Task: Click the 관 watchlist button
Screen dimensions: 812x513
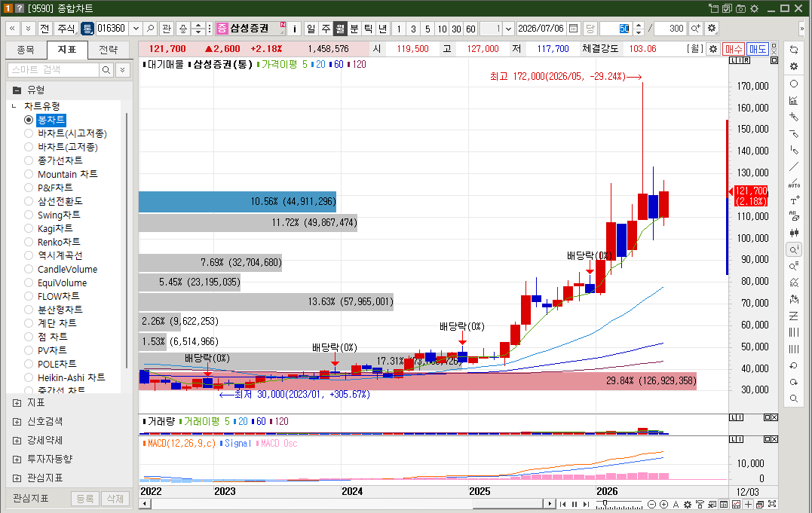Action: [x=166, y=29]
